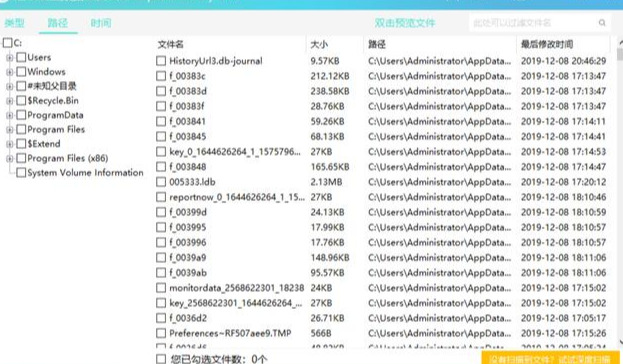Expand the Program Files node
This screenshot has width=623, height=364.
tap(10, 130)
